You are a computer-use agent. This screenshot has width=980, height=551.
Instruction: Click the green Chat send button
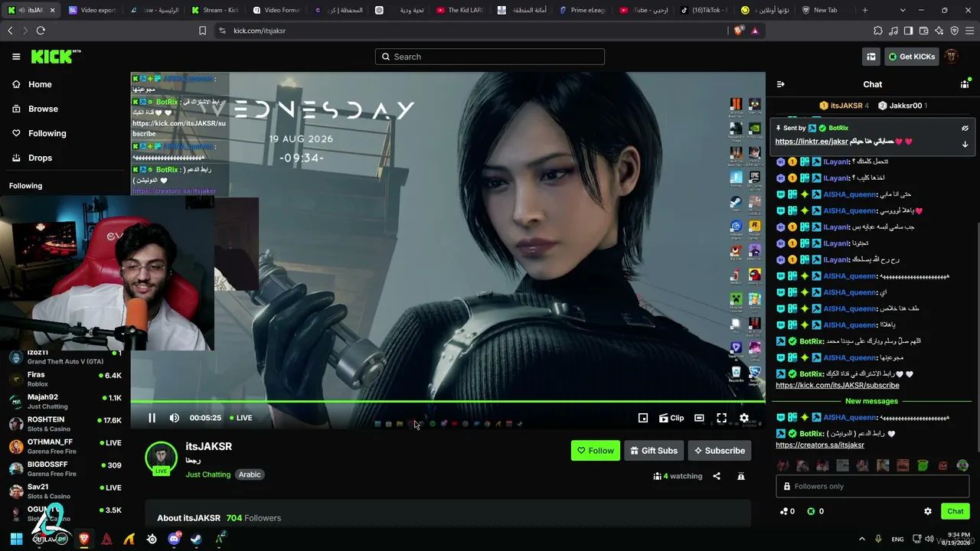coord(955,511)
